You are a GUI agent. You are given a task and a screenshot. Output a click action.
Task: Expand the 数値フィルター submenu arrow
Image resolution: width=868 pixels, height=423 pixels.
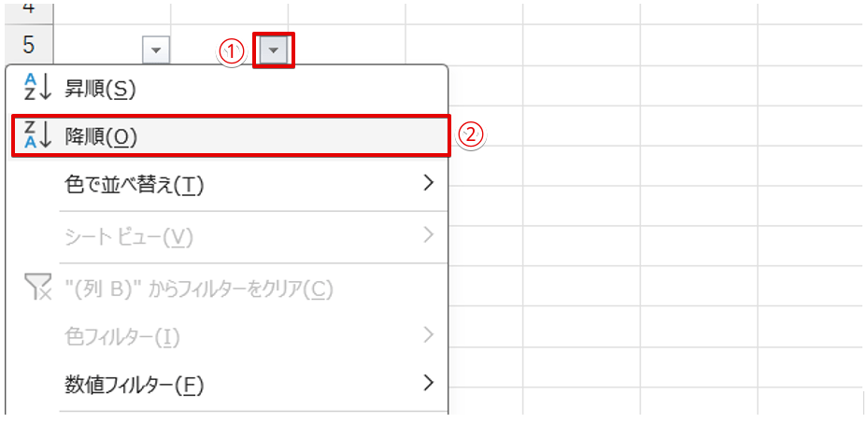tap(428, 383)
